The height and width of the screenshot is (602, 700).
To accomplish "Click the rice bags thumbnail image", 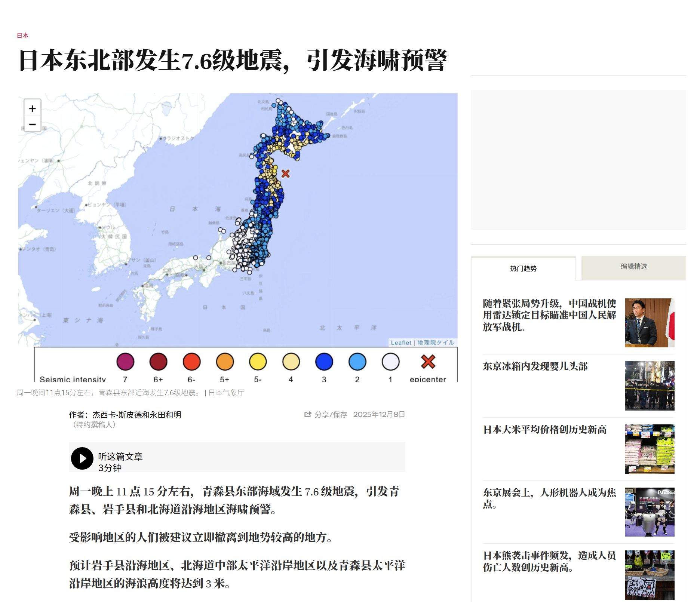I will click(x=650, y=449).
